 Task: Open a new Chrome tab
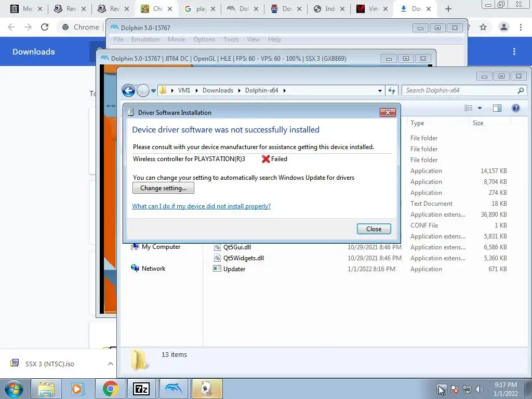click(448, 9)
